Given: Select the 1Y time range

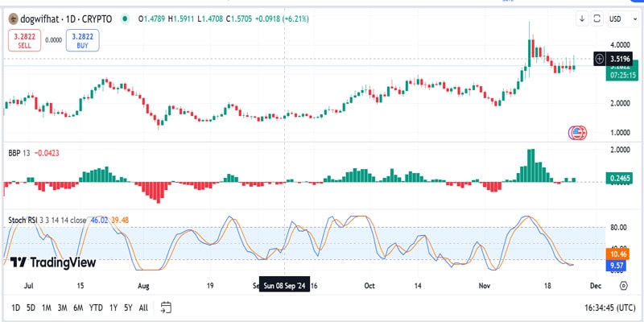Looking at the screenshot, I should 114,308.
